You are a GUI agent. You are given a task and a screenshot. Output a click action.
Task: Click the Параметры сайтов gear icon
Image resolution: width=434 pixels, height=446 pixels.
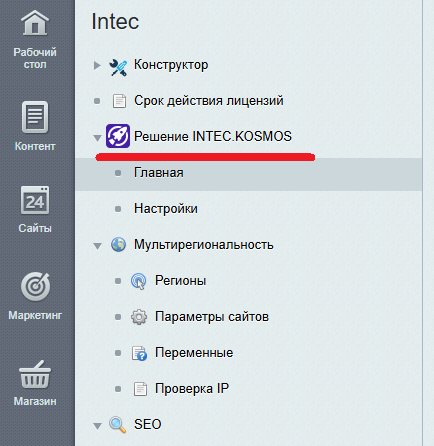tap(139, 317)
